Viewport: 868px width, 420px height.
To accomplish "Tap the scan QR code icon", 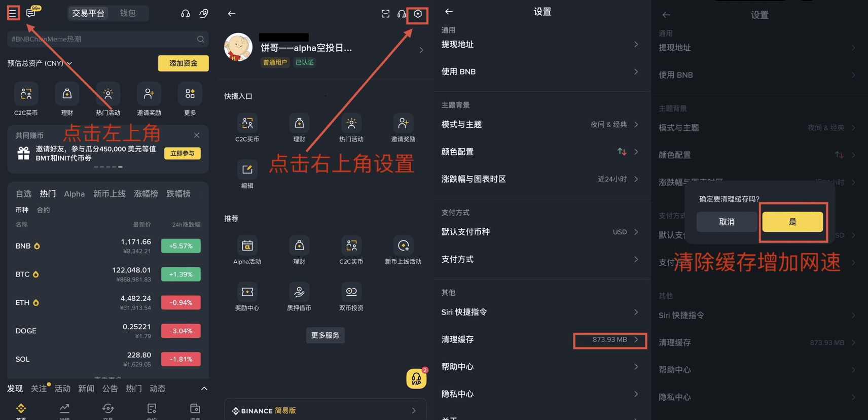I will [385, 14].
